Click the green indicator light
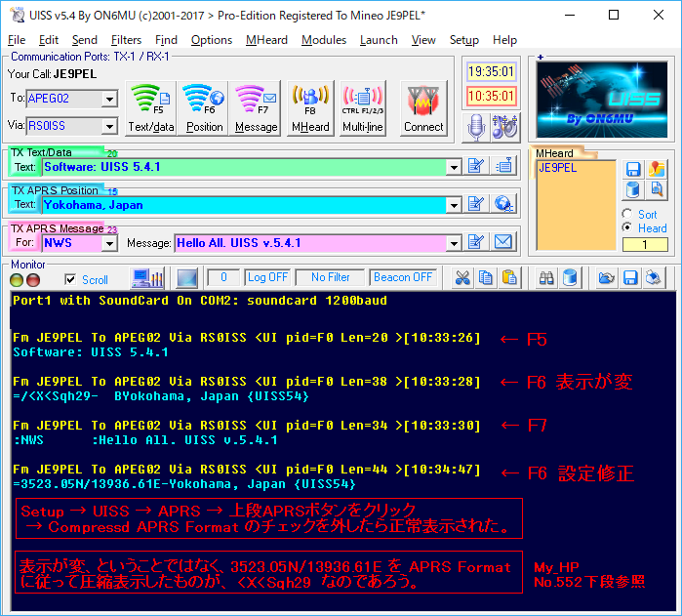The width and height of the screenshot is (682, 616). [x=17, y=280]
